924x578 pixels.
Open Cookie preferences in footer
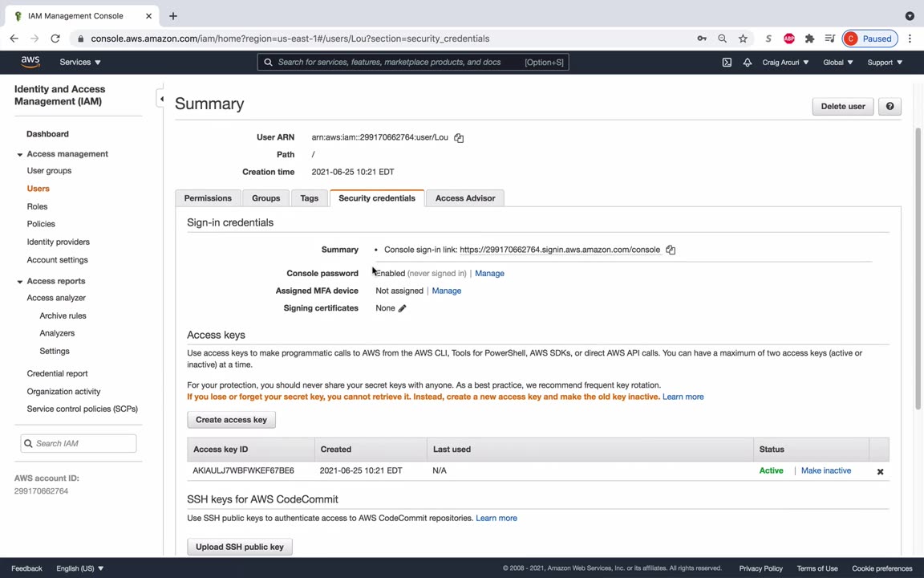tap(881, 568)
